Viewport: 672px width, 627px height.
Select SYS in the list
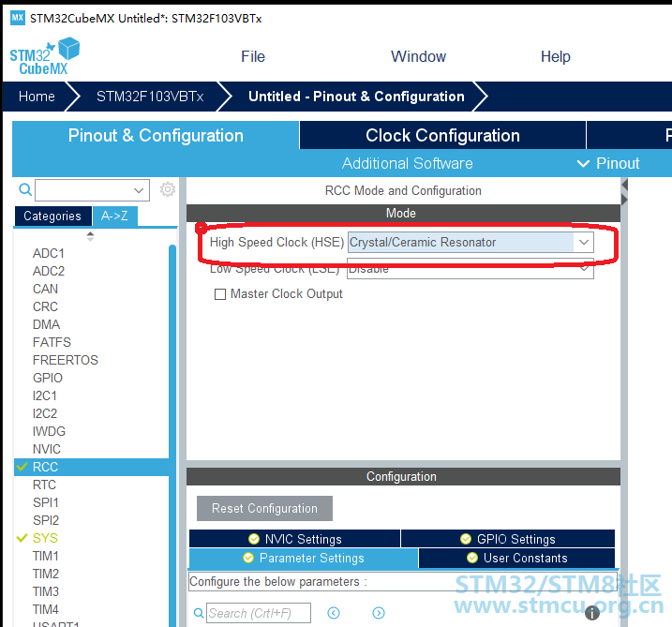45,538
